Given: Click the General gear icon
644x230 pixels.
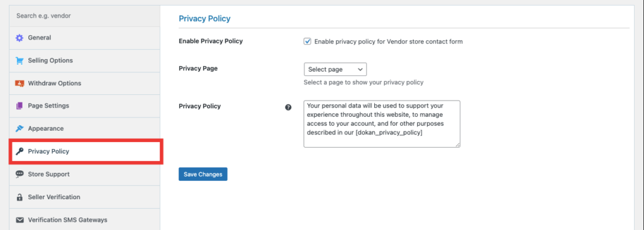Looking at the screenshot, I should 19,38.
